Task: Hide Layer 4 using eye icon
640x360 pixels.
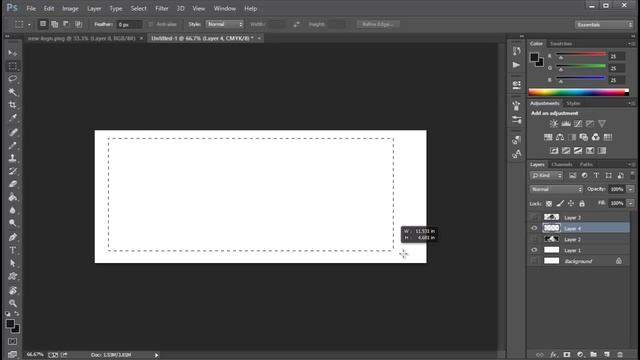Action: pyautogui.click(x=534, y=228)
